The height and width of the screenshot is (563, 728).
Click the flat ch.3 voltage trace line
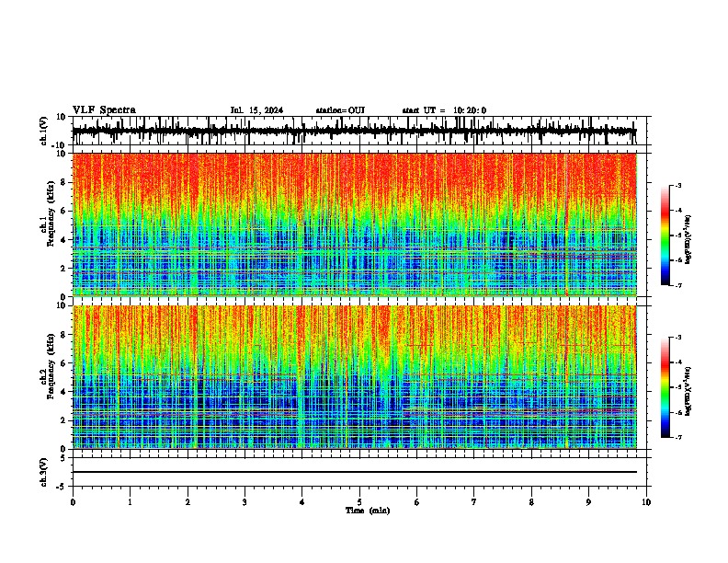click(x=355, y=472)
